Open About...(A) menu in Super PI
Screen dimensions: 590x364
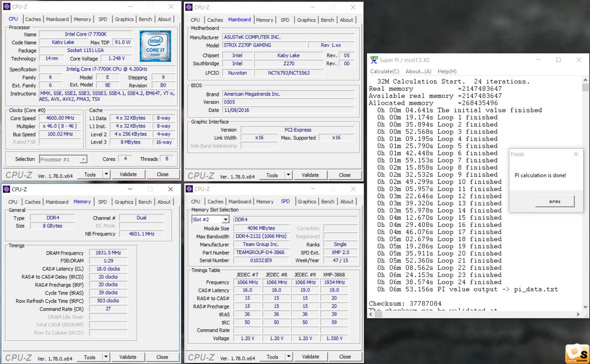click(x=418, y=71)
